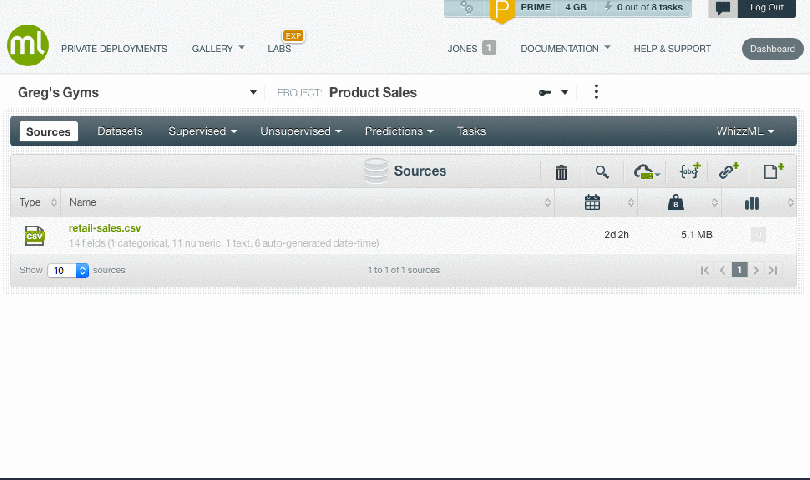The image size is (810, 480).
Task: Click the retail-sales.csv CSV file icon
Action: click(35, 235)
